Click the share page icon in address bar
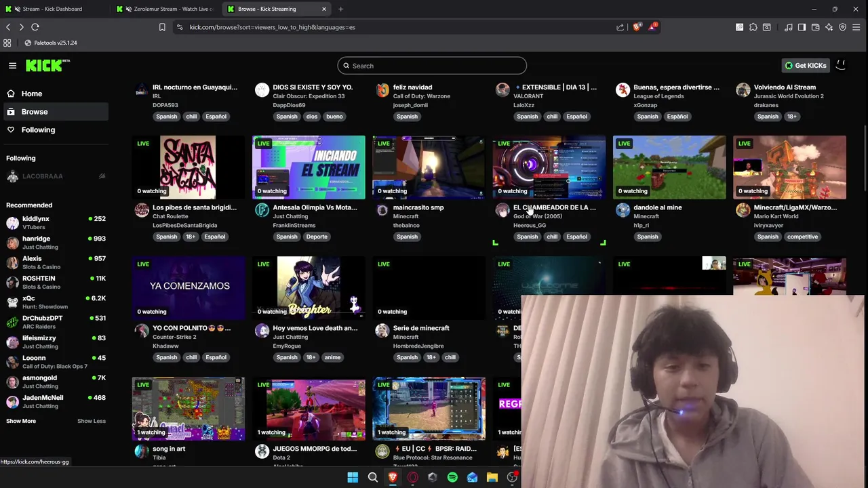 tap(620, 27)
